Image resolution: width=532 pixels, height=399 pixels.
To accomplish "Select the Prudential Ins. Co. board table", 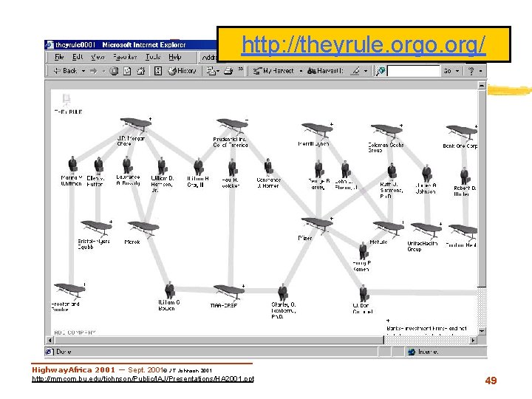I will (x=232, y=125).
